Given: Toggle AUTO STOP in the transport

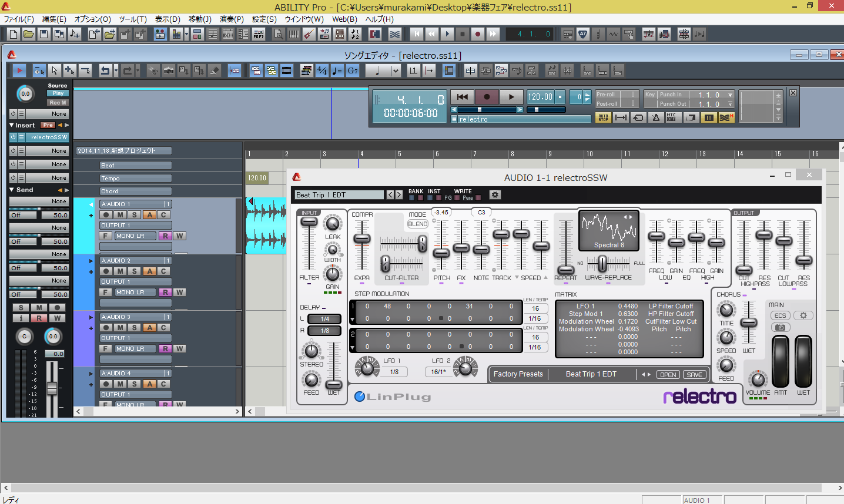Looking at the screenshot, I should tap(604, 117).
